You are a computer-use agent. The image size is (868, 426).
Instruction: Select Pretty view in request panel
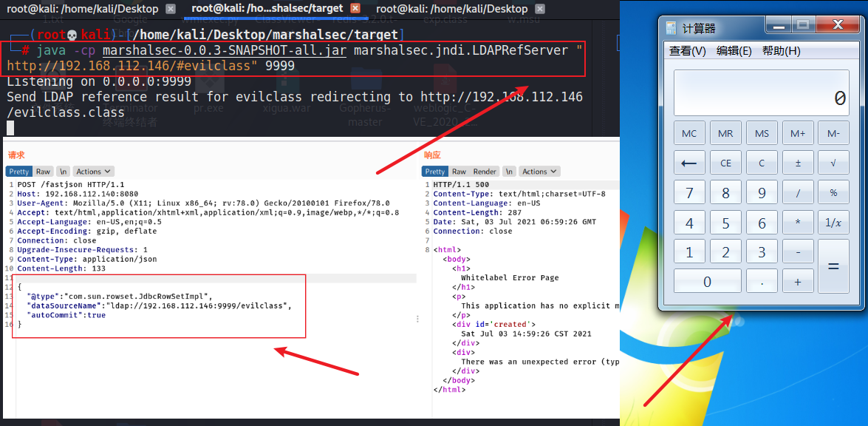point(19,172)
